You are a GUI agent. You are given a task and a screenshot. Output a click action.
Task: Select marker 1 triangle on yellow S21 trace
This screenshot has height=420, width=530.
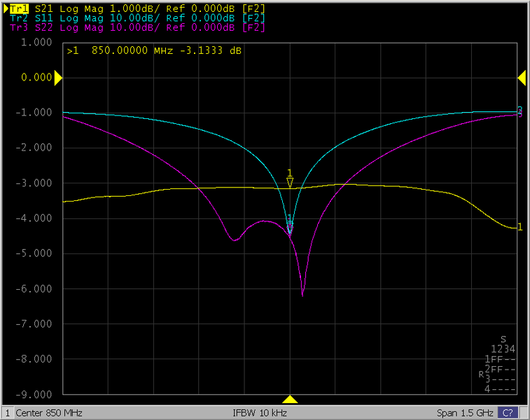pyautogui.click(x=290, y=181)
